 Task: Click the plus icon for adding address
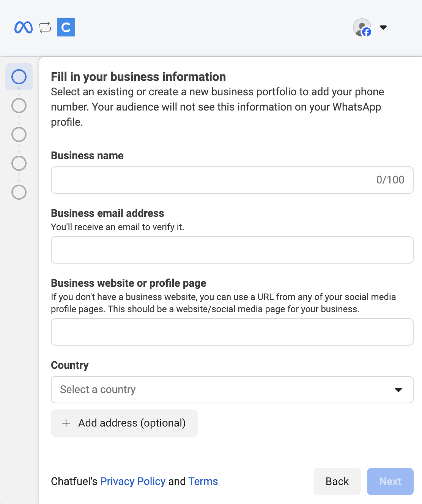pos(66,423)
